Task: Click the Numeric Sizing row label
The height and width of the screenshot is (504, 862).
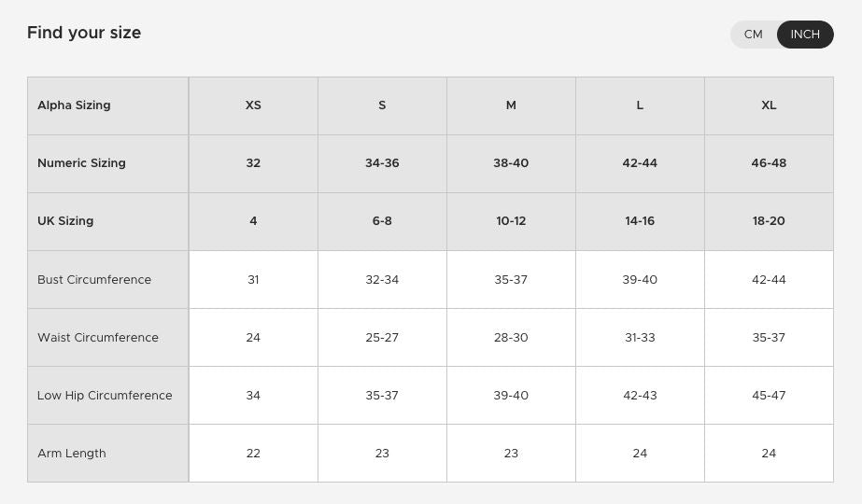Action: (x=81, y=163)
